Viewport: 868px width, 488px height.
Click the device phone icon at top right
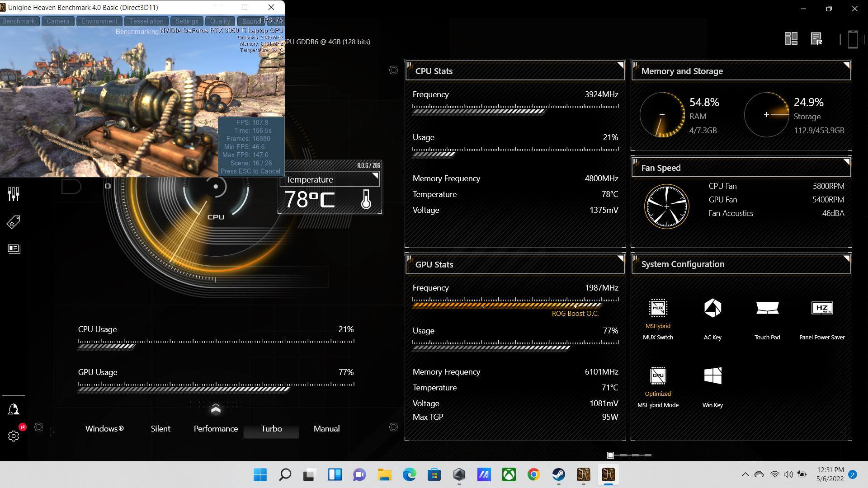[853, 39]
